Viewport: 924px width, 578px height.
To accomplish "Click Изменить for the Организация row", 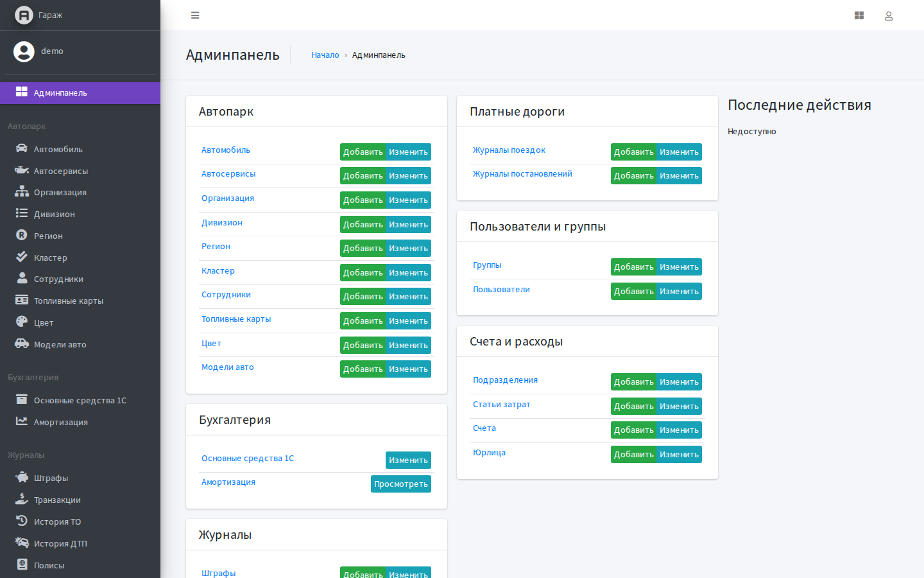I will (x=408, y=200).
